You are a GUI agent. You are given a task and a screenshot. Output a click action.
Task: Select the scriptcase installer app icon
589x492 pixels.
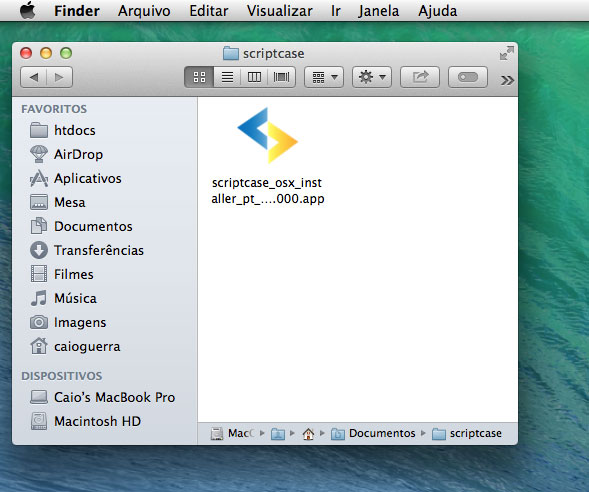click(267, 136)
